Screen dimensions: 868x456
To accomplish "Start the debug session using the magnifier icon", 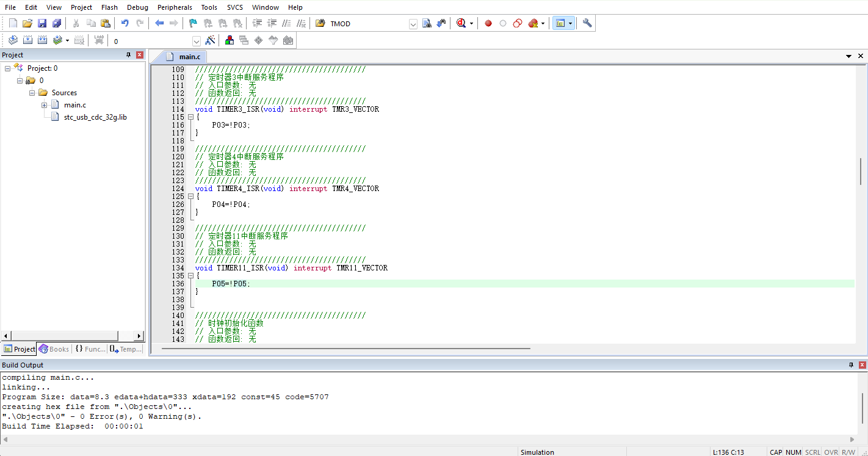I will [x=461, y=23].
